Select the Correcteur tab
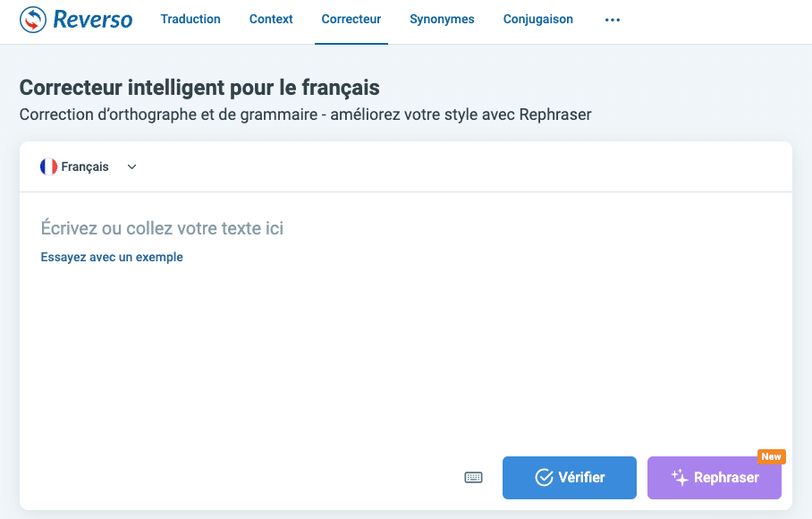Viewport: 812px width, 519px height. point(351,19)
